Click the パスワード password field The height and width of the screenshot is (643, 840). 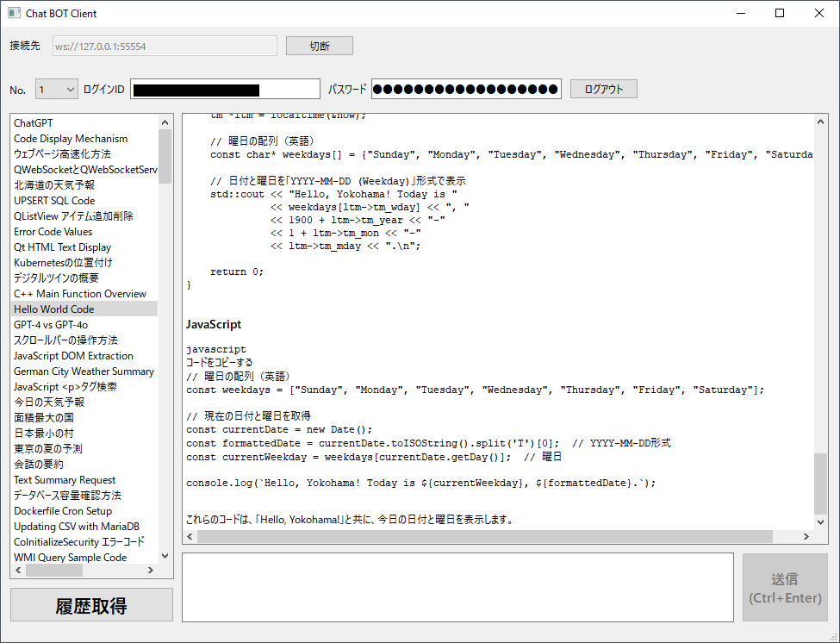[466, 90]
